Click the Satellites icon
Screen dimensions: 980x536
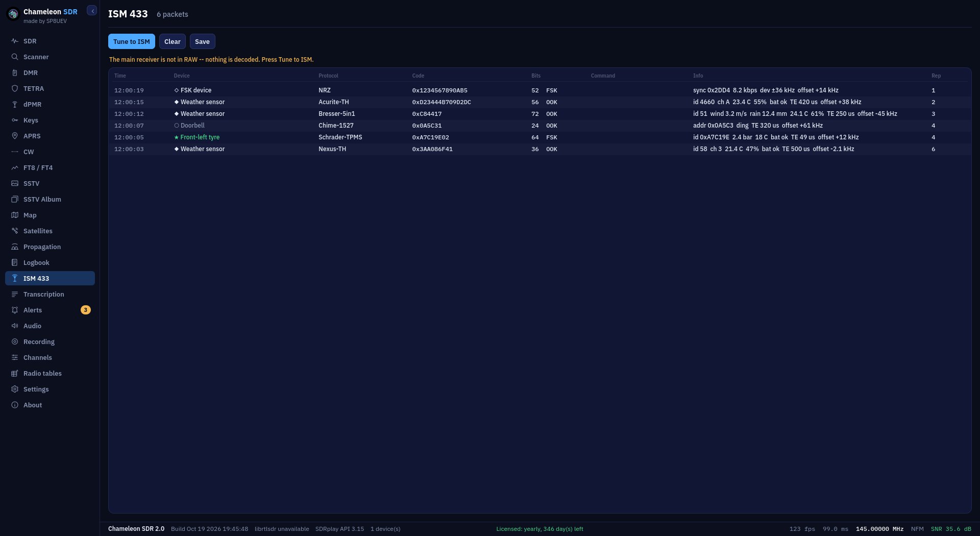coord(15,231)
